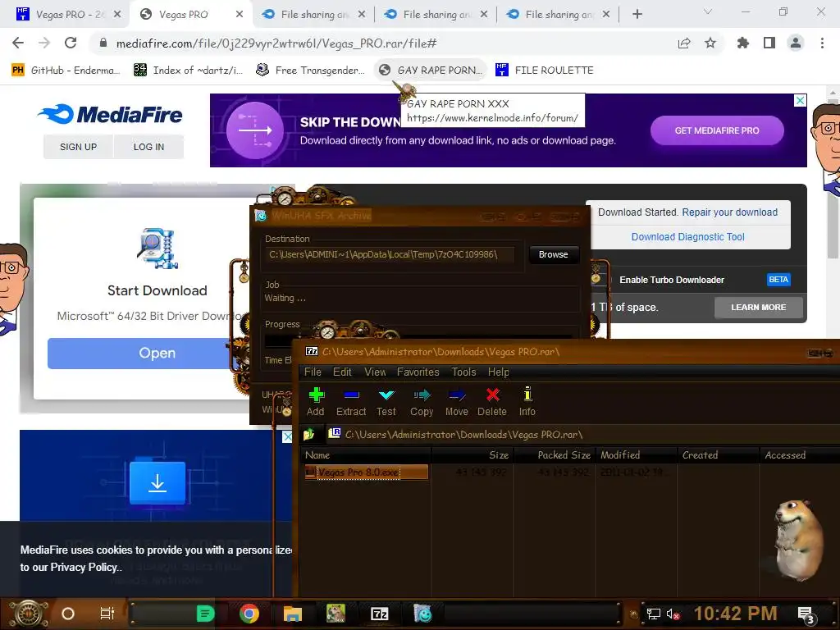Open the View menu in 7-Zip

[x=375, y=372]
